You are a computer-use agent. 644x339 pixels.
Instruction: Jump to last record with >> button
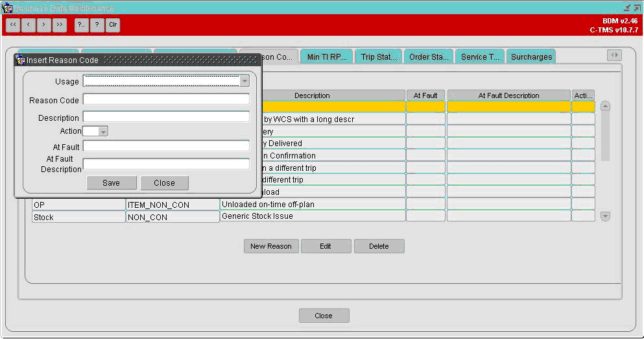point(60,25)
